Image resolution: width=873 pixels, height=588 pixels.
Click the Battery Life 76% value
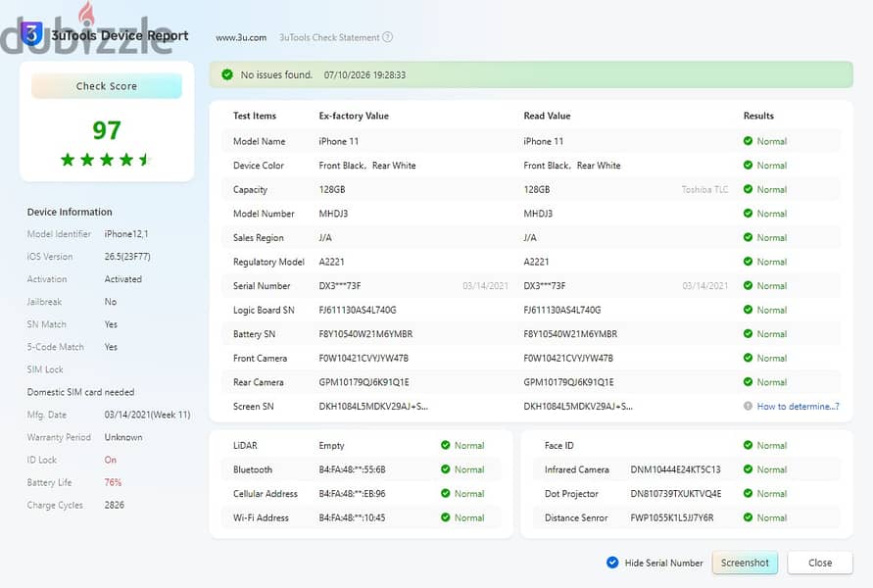(113, 482)
